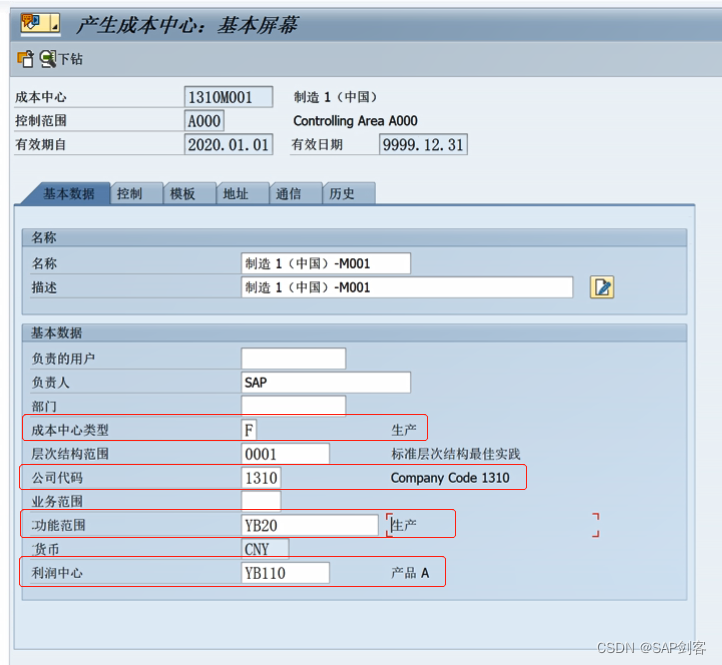Switch to the 控制 tab

point(137,193)
